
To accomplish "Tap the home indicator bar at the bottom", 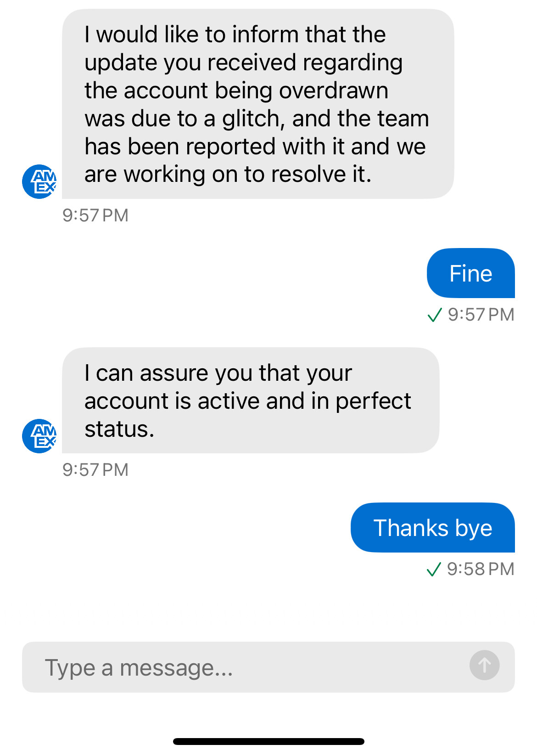I will click(x=268, y=741).
